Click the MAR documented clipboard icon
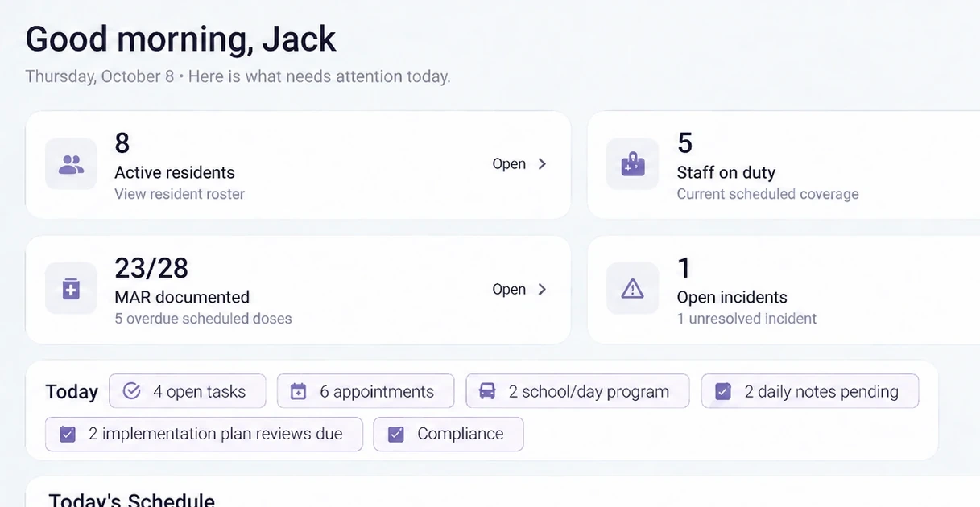The width and height of the screenshot is (980, 507). tap(72, 289)
